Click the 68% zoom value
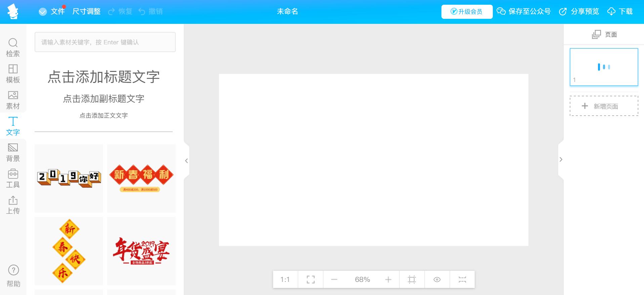The width and height of the screenshot is (644, 295). 362,279
